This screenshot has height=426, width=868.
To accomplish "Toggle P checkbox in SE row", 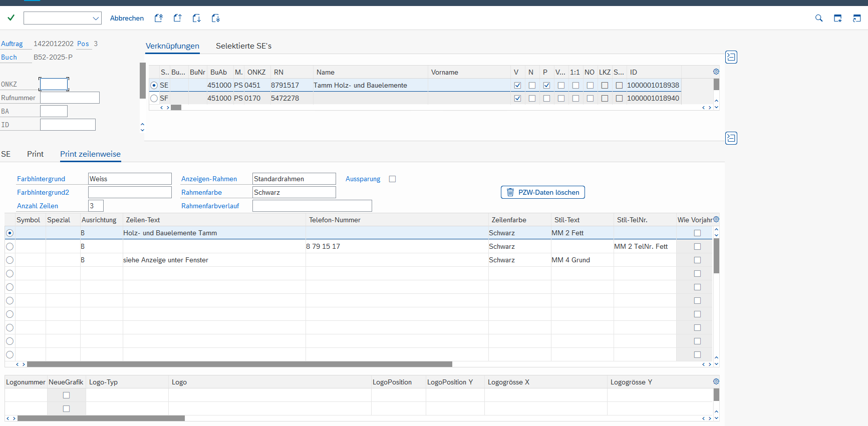I will pos(546,85).
